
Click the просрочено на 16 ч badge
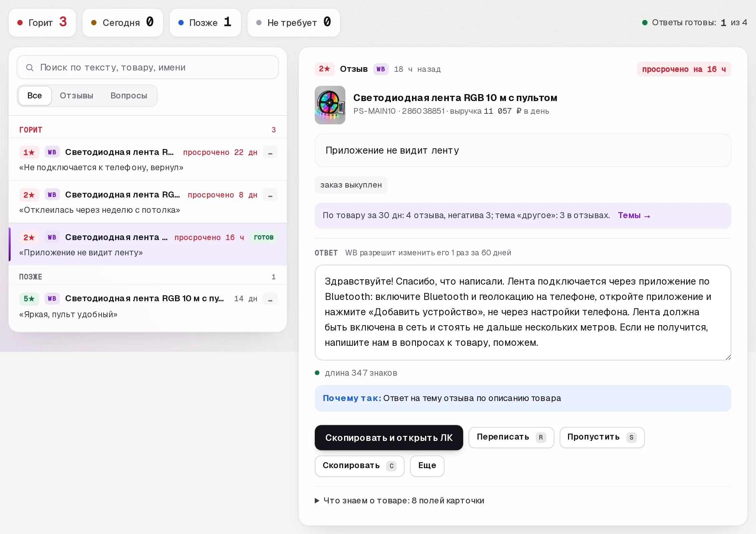tap(684, 69)
